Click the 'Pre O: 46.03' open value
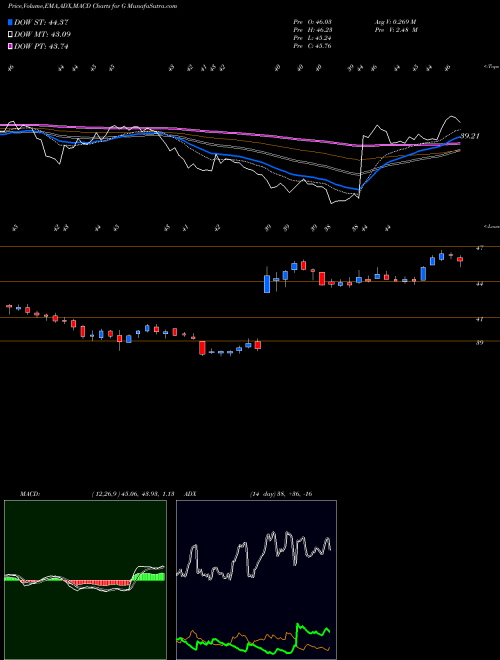Viewport: 500px width, 660px height. (312, 21)
